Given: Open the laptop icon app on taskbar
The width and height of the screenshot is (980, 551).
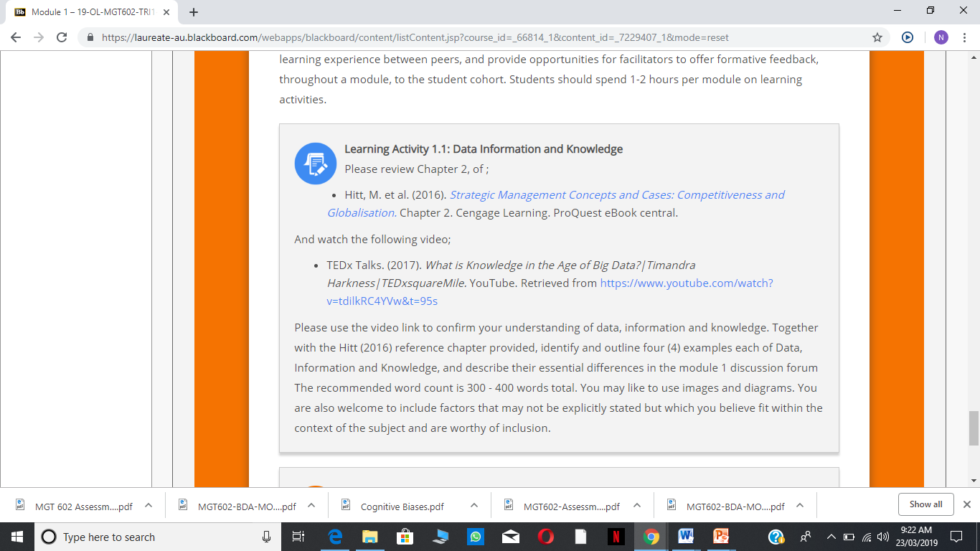Looking at the screenshot, I should pos(440,537).
